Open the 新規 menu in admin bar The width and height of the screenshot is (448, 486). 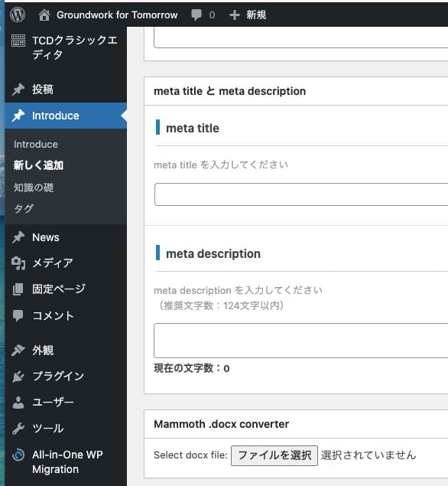tap(256, 15)
